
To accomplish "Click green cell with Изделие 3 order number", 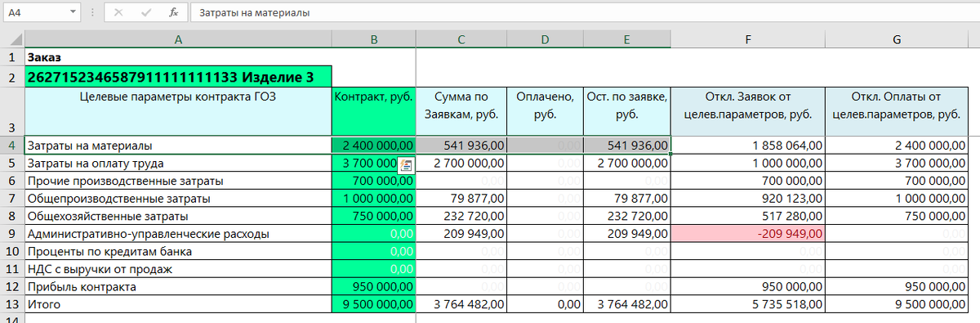I will [x=178, y=76].
